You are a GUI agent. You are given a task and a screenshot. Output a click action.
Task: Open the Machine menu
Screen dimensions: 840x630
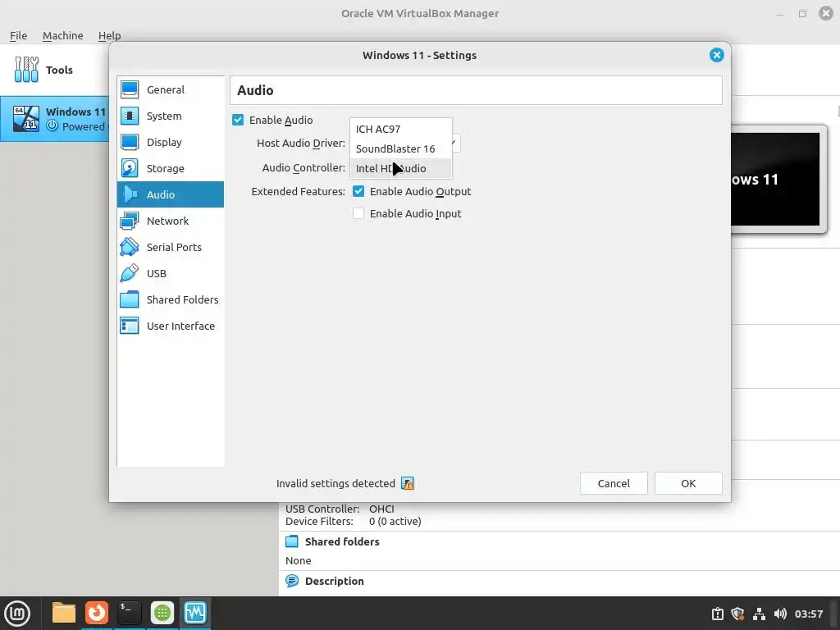pos(62,35)
